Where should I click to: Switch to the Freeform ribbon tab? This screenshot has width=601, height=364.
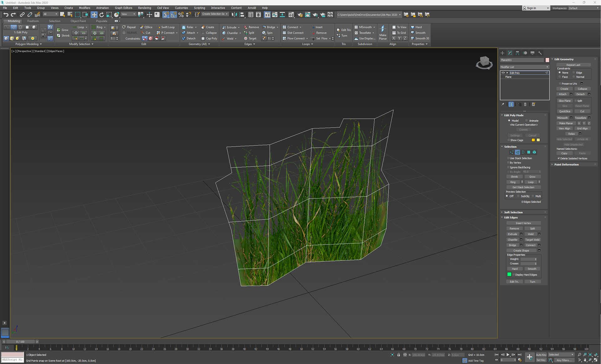[33, 21]
